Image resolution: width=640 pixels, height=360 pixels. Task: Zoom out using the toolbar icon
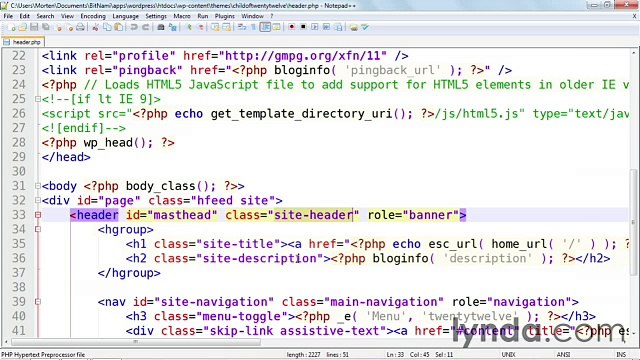coord(201,27)
